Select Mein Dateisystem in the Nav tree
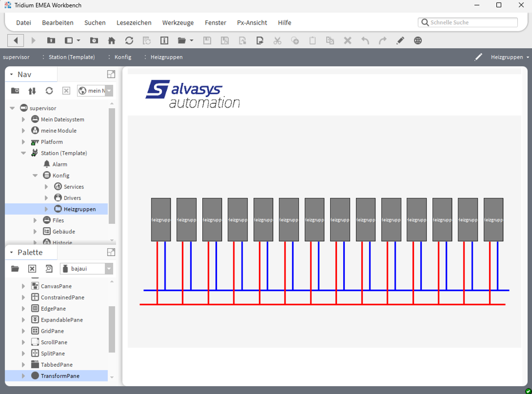The image size is (532, 394). tap(62, 119)
